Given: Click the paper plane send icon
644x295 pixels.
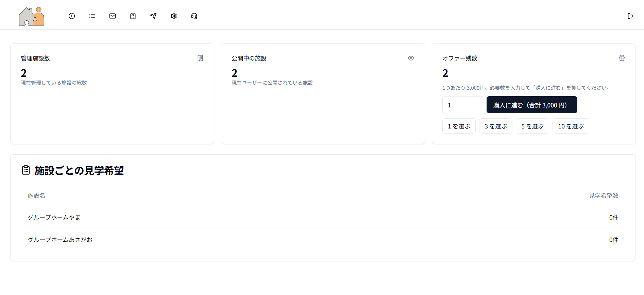Looking at the screenshot, I should (x=153, y=16).
